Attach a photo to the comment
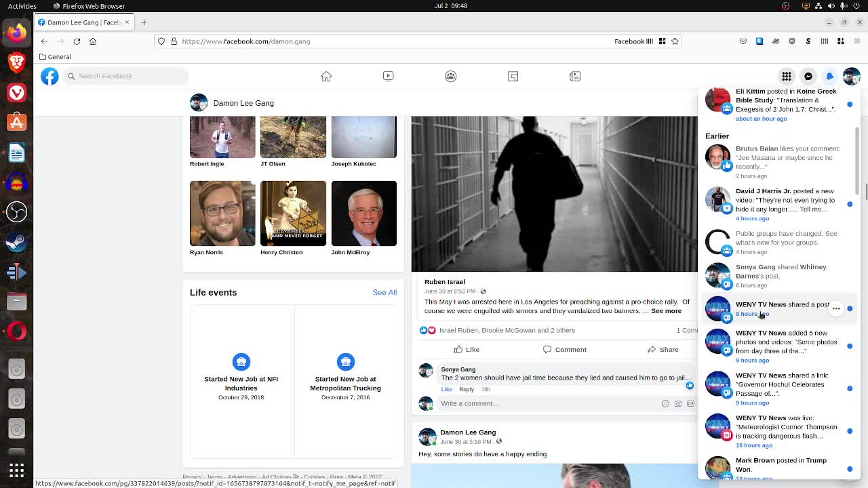Screen dimensions: 868x488 click(677, 403)
